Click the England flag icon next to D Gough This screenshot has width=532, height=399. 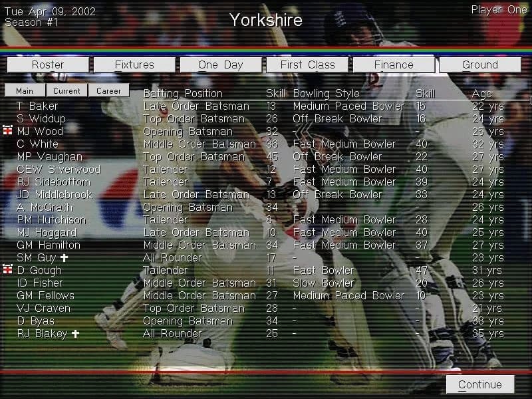[x=7, y=271]
